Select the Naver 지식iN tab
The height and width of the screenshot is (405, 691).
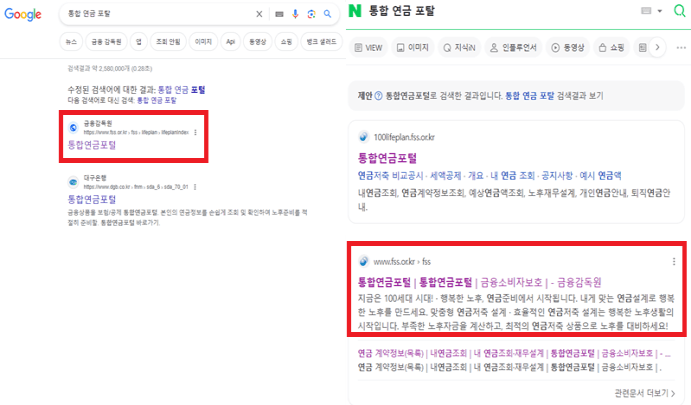tap(459, 48)
